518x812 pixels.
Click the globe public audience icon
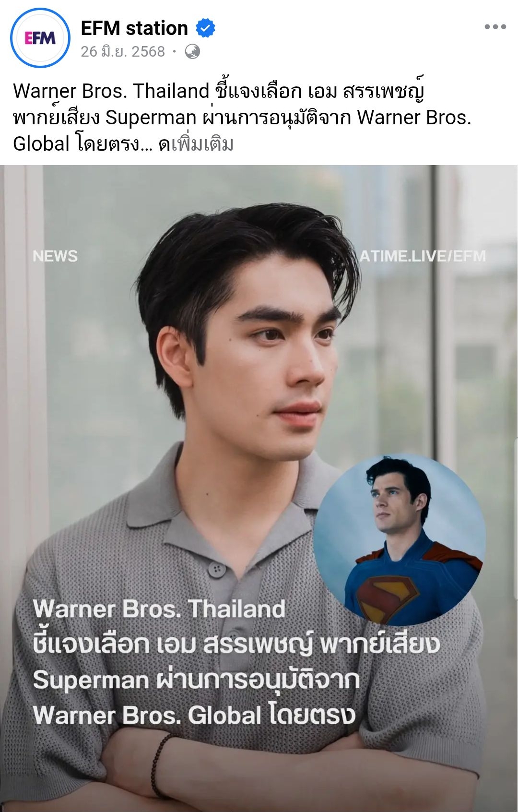[192, 51]
